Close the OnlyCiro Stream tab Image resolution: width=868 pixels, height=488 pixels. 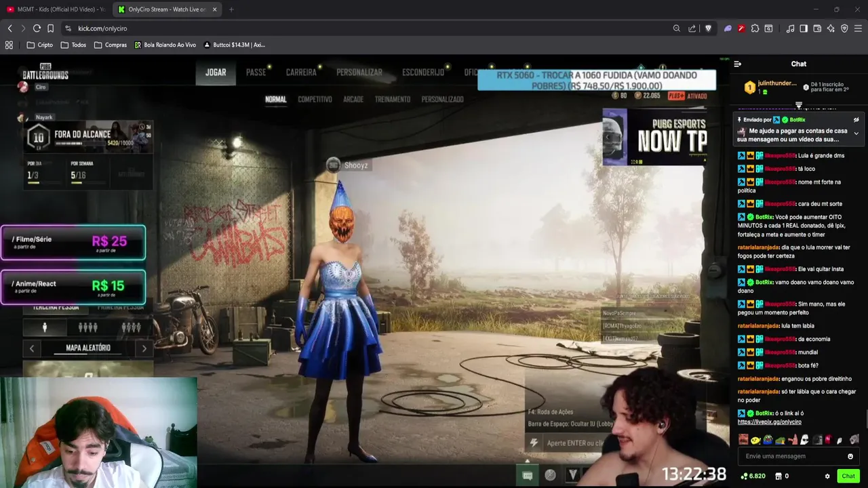(x=215, y=9)
